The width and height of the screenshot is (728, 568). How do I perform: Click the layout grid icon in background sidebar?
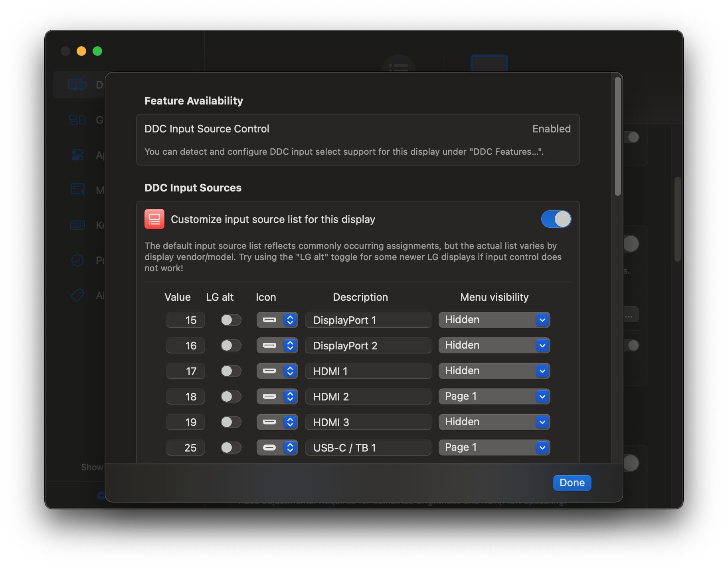pos(77,120)
